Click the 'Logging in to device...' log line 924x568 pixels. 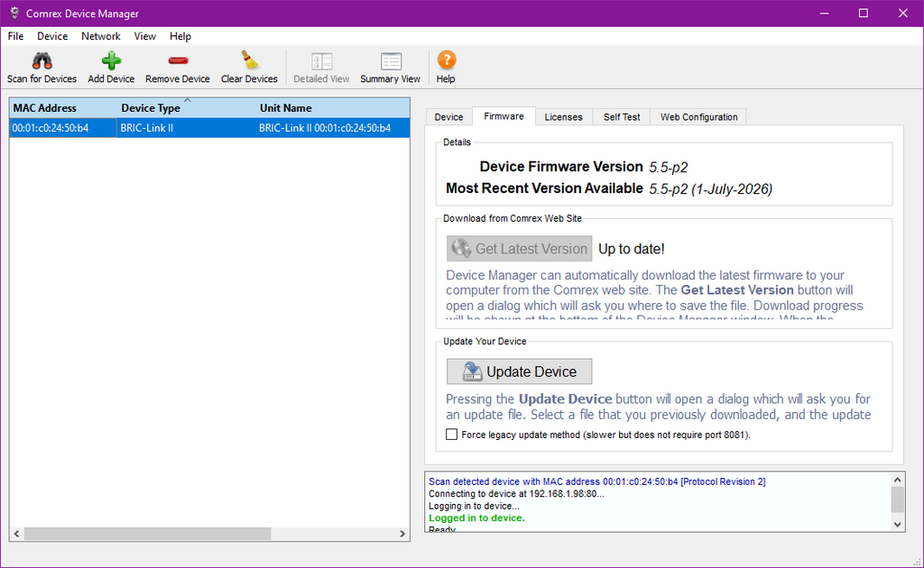pyautogui.click(x=474, y=506)
